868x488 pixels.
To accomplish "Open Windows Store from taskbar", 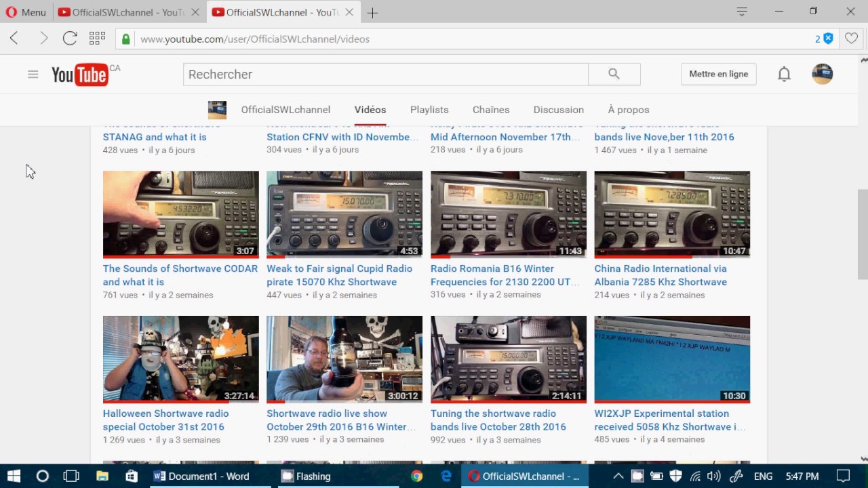I will tap(132, 476).
